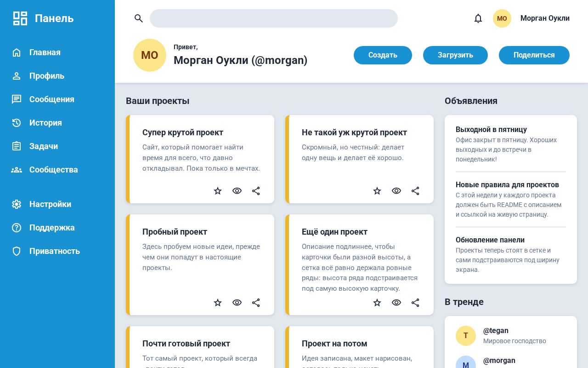Toggle eye icon on Не такой уж крутой проект
This screenshot has height=368, width=588.
coord(396,191)
